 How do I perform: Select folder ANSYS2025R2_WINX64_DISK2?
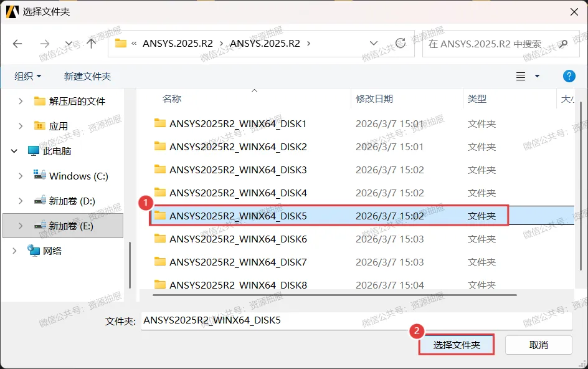tap(238, 146)
